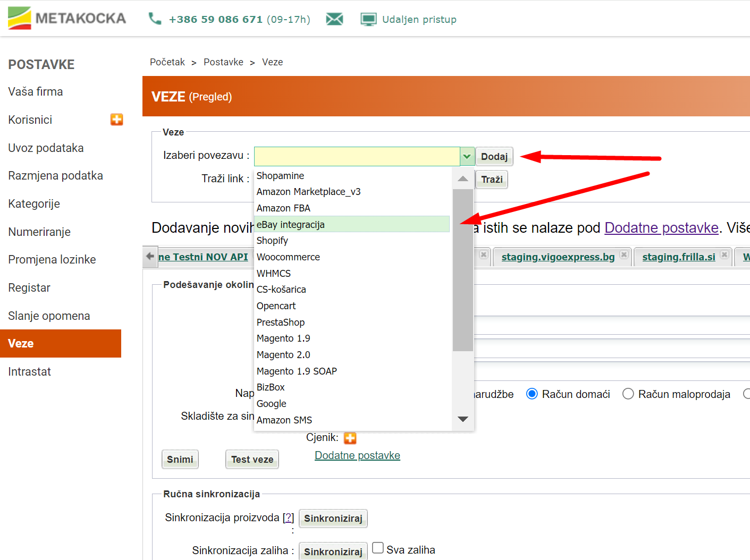750x560 pixels.
Task: Click the Snimi button
Action: coord(180,459)
